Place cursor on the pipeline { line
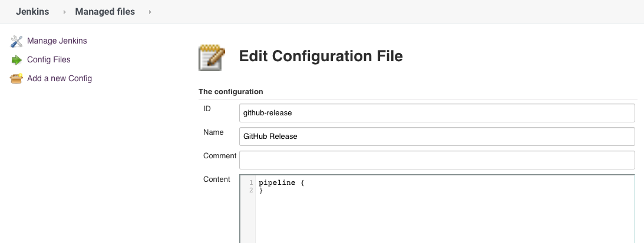 [x=281, y=182]
